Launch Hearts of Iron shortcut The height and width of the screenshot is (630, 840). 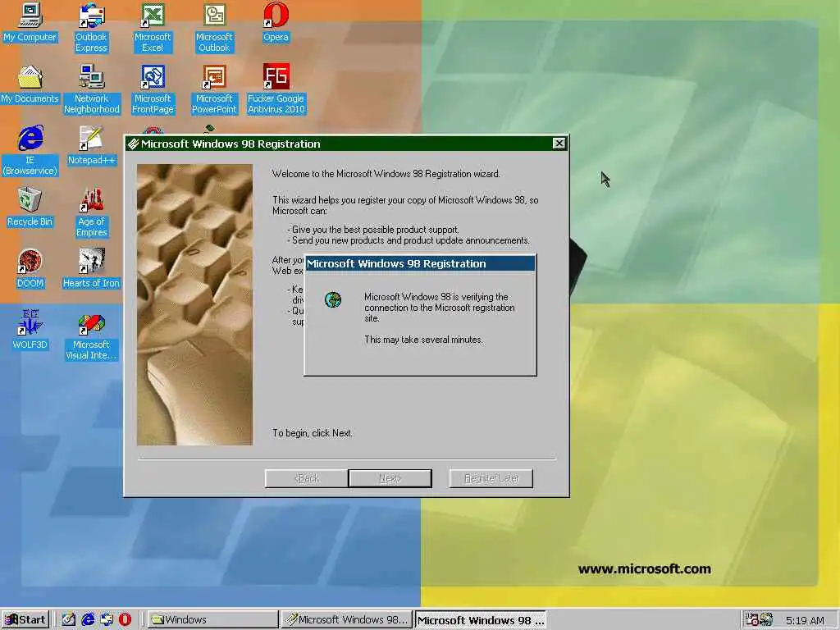[92, 268]
